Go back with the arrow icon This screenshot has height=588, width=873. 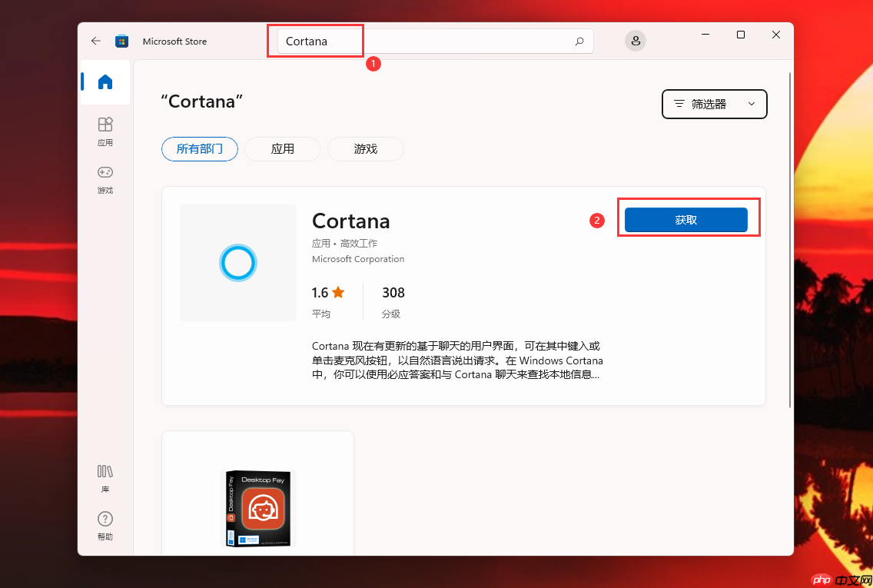pos(96,42)
